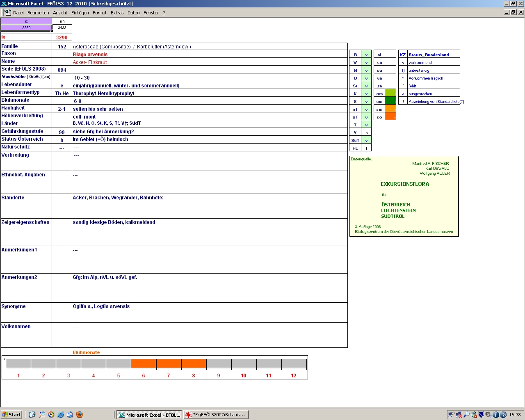The image size is (525, 420).
Task: Click the Standorte text Äcker, Brachen, Wegränder
Action: 118,198
